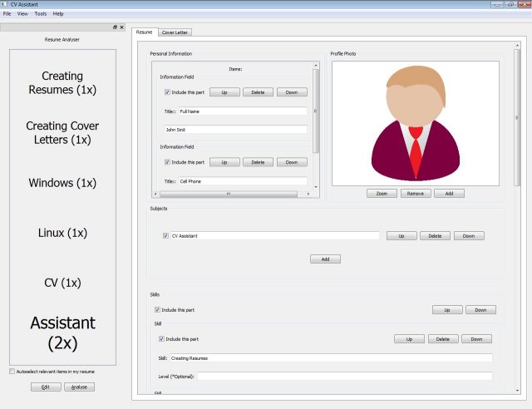
Task: Select the Windows (1x) keyword
Action: 62,183
